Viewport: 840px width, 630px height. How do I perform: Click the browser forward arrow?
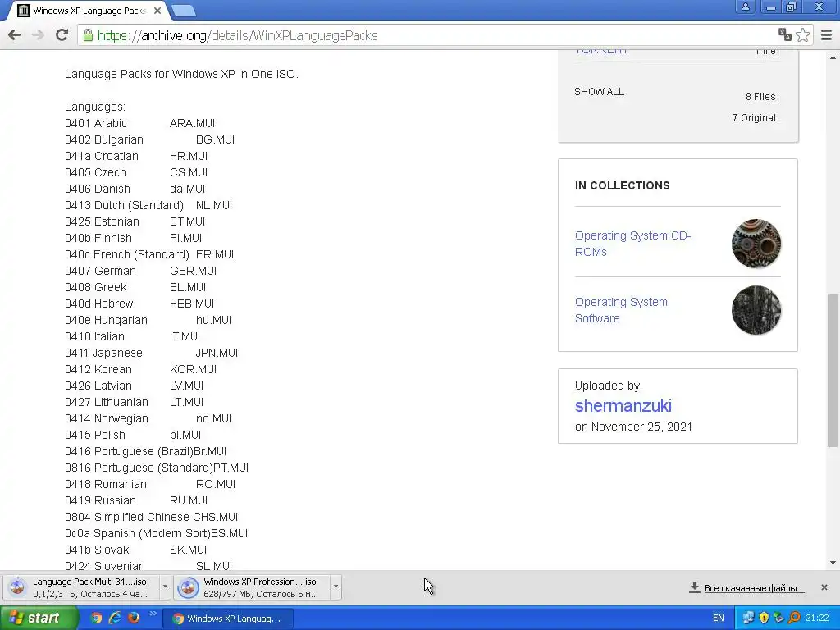38,35
